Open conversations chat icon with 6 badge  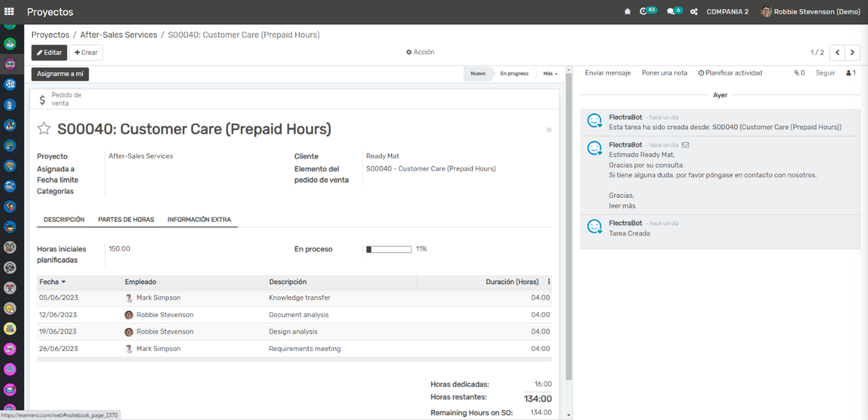(671, 11)
